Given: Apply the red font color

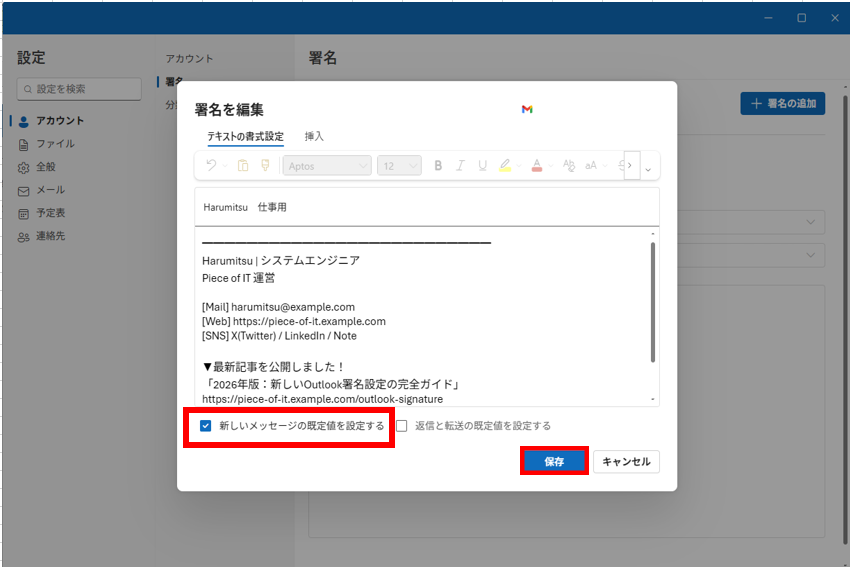Looking at the screenshot, I should coord(537,166).
